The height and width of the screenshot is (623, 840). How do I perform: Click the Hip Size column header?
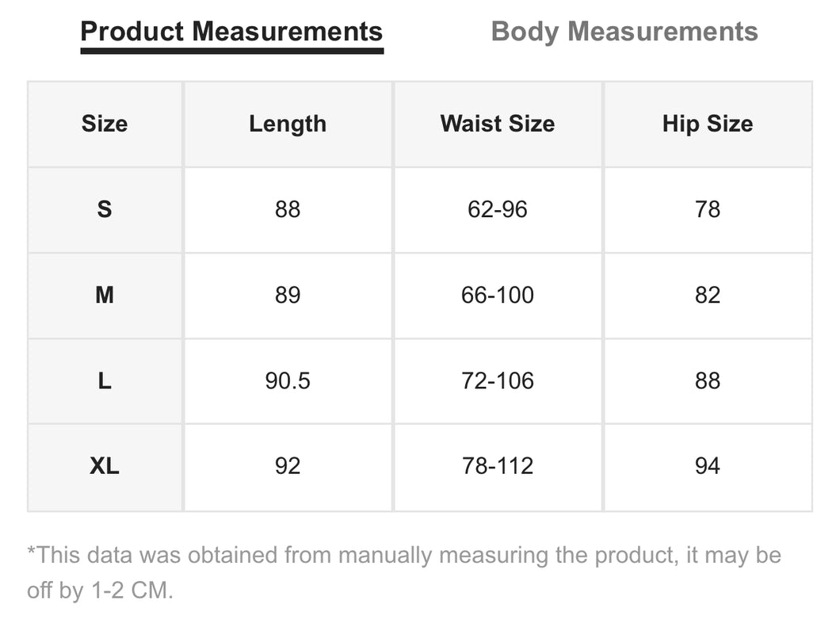[708, 124]
